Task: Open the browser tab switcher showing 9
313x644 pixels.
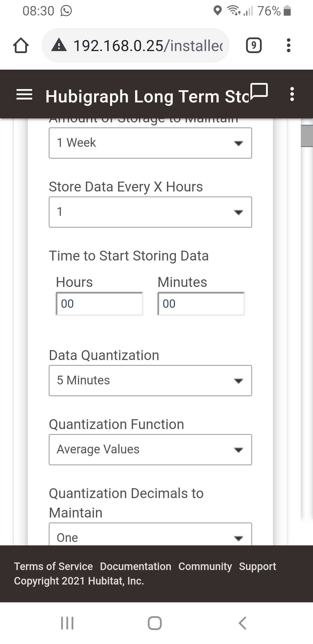Action: coord(254,46)
